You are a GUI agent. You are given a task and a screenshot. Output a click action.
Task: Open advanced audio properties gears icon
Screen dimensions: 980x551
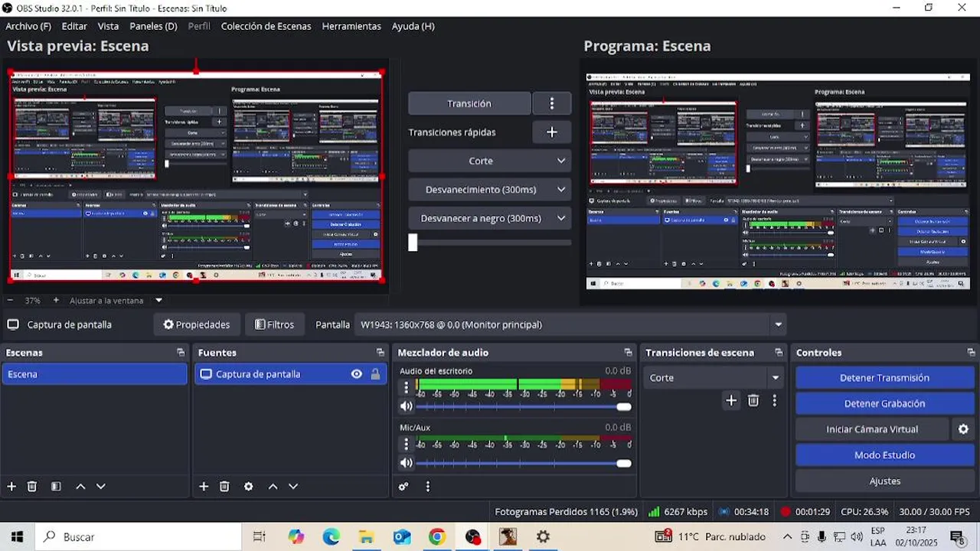pos(403,486)
